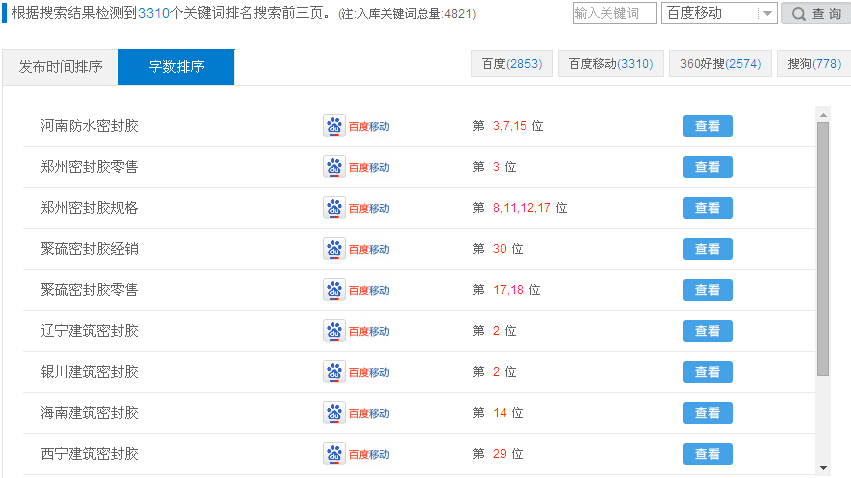Select keyword text 郑州密封胶规格
851x478 pixels.
(90, 208)
